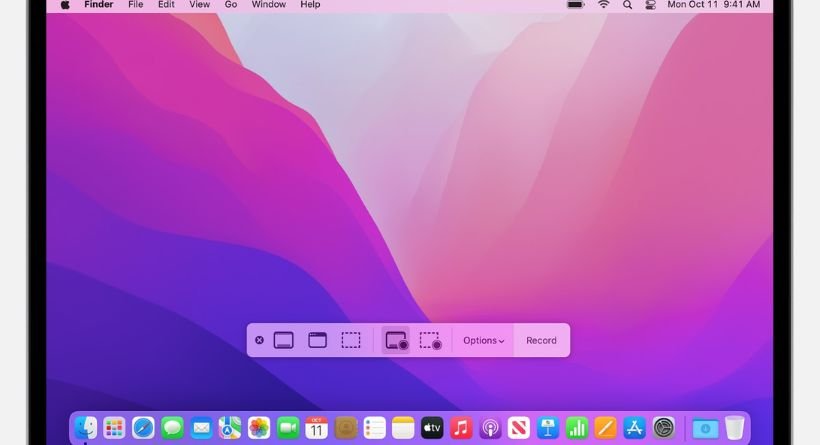Screen dimensions: 820x445
Task: Open App Store from the Dock
Action: [634, 428]
